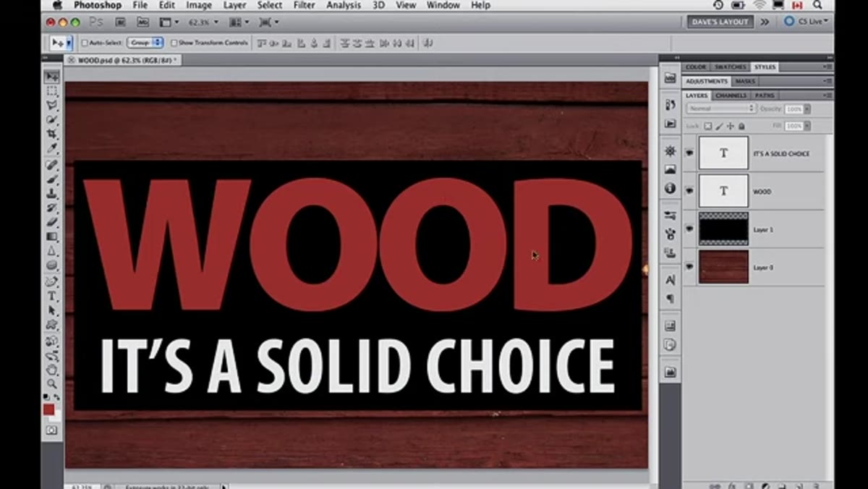Screen dimensions: 868x489
Task: Hide the IT'S A SOLID CHOICE layer
Action: point(689,153)
